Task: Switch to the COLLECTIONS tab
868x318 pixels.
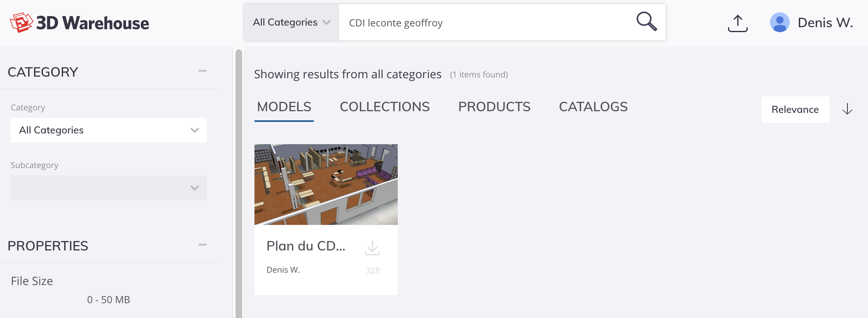Action: tap(385, 107)
